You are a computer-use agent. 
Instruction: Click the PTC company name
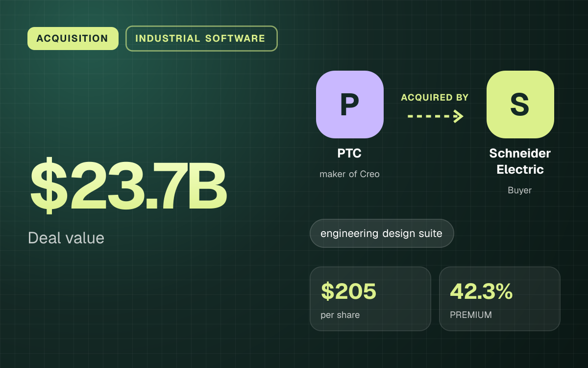[x=350, y=153]
